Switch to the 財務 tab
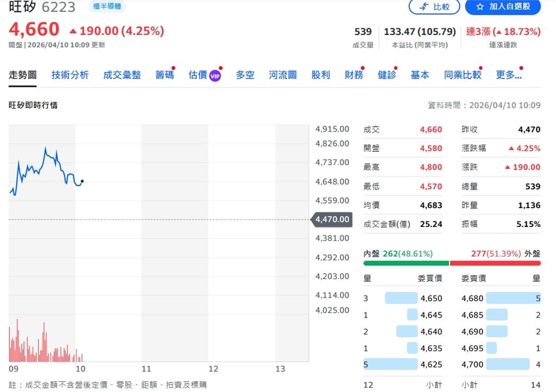This screenshot has height=392, width=556. point(354,75)
